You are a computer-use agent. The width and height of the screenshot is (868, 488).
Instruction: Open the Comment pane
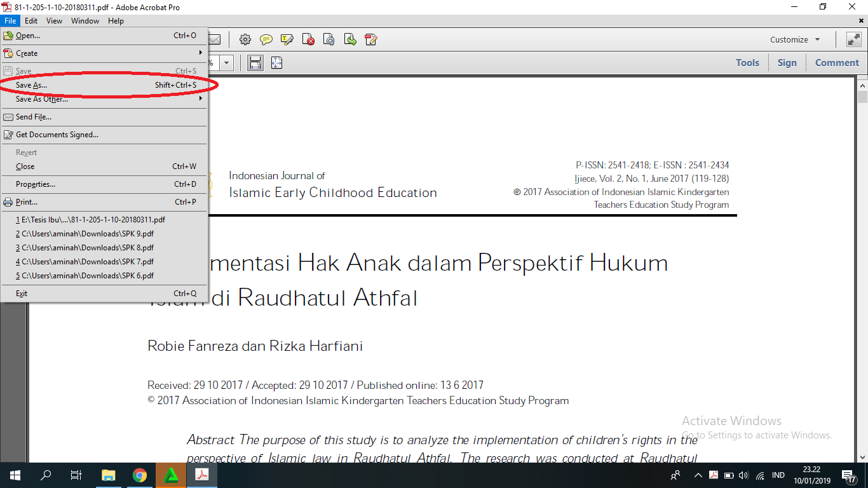(x=836, y=63)
